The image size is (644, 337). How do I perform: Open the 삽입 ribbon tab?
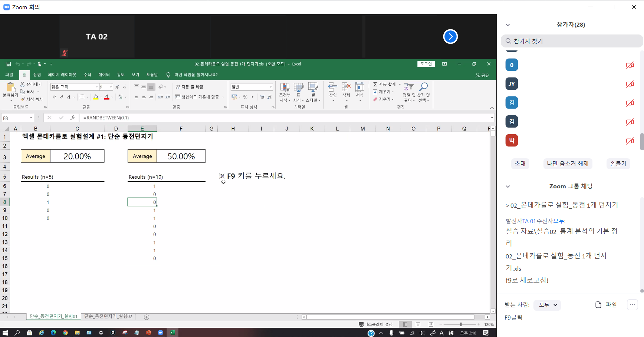(x=37, y=75)
